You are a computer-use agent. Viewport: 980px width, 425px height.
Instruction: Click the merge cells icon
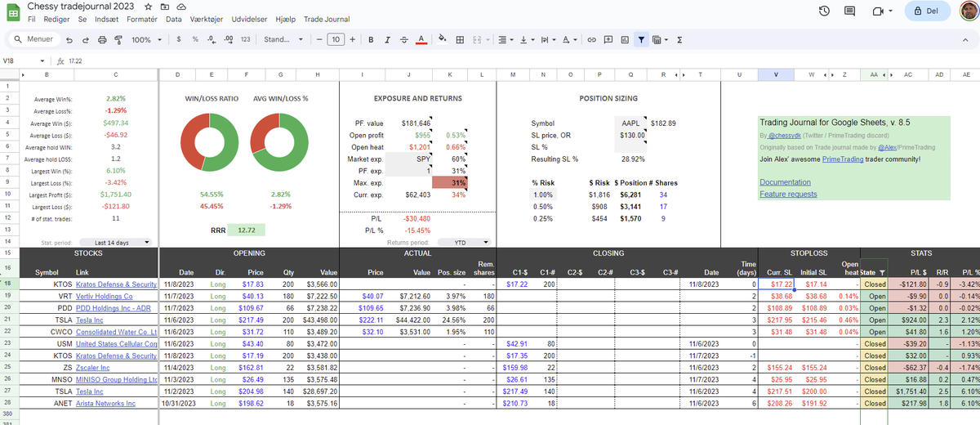click(478, 39)
